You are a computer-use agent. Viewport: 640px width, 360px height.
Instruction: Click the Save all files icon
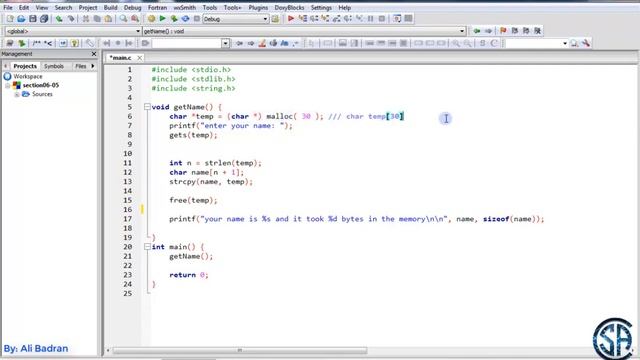pyautogui.click(x=44, y=19)
